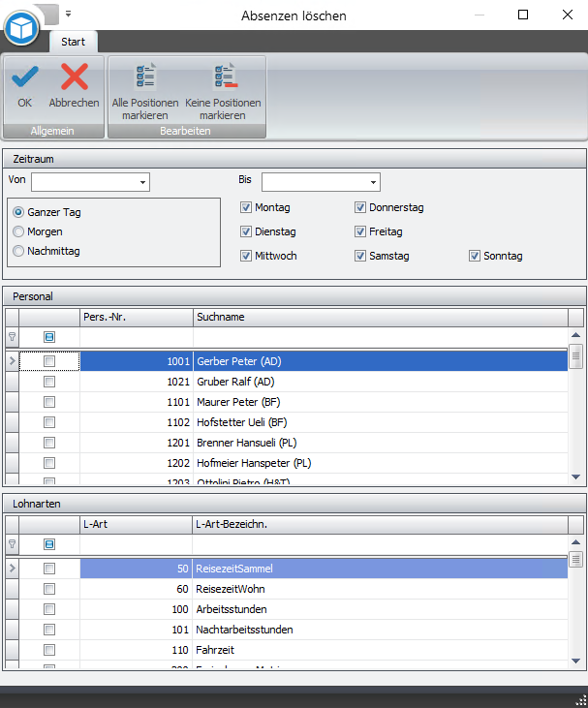588x708 pixels.
Task: Switch to the Start ribbon tab
Action: [x=73, y=42]
